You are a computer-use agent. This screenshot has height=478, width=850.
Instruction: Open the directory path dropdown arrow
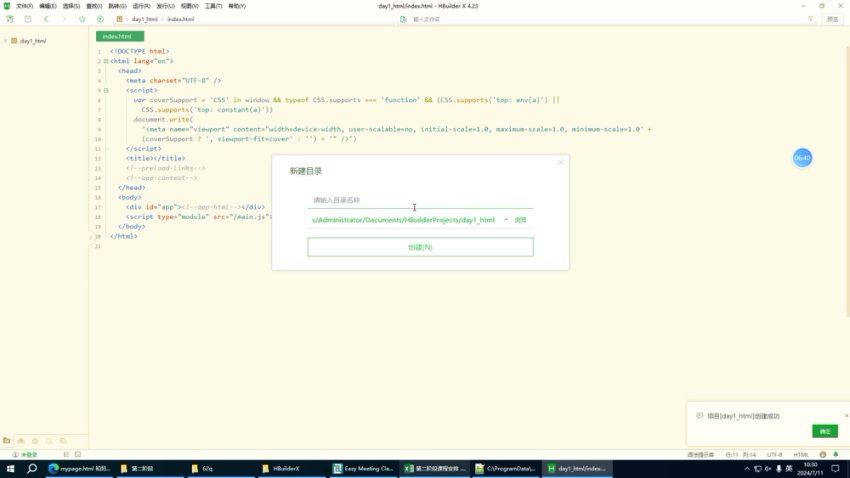point(506,220)
